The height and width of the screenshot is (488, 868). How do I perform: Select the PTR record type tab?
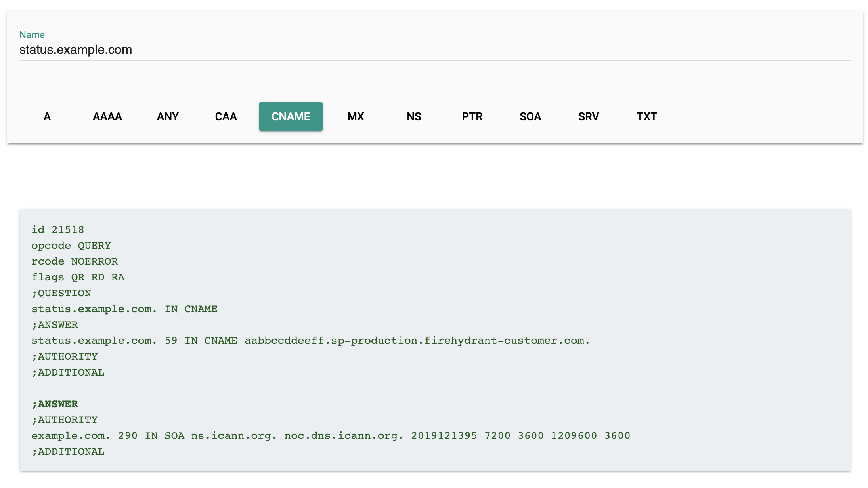click(472, 117)
